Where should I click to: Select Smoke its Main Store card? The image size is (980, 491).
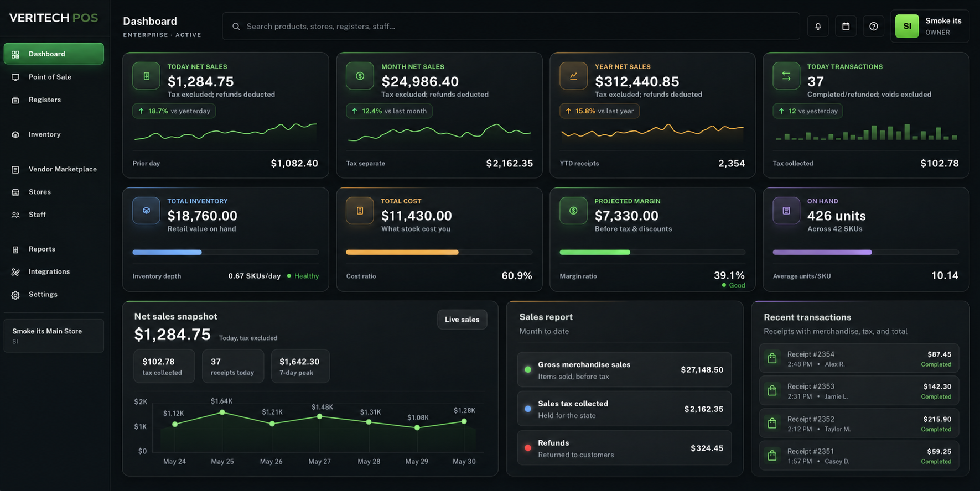(54, 336)
